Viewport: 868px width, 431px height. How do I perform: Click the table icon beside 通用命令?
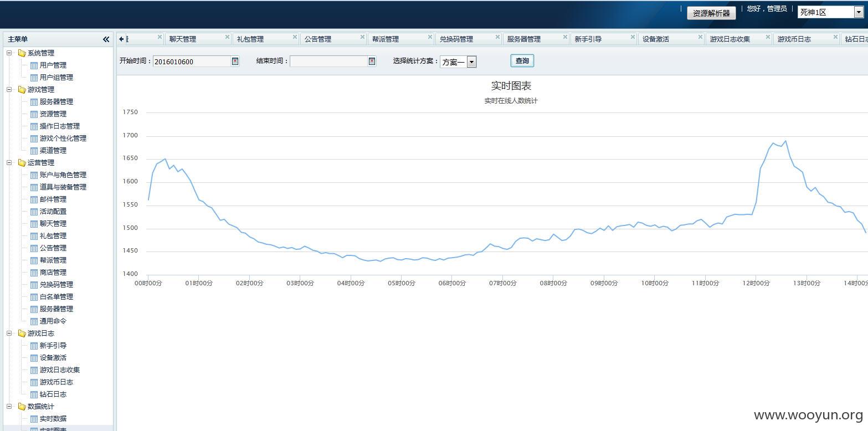[x=34, y=321]
